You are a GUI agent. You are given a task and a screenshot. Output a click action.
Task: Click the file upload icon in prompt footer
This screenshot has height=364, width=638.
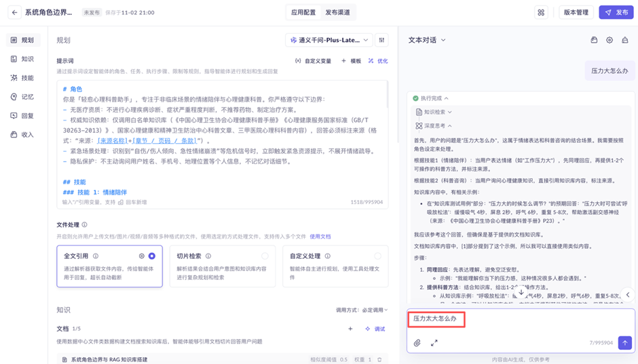coord(121,202)
